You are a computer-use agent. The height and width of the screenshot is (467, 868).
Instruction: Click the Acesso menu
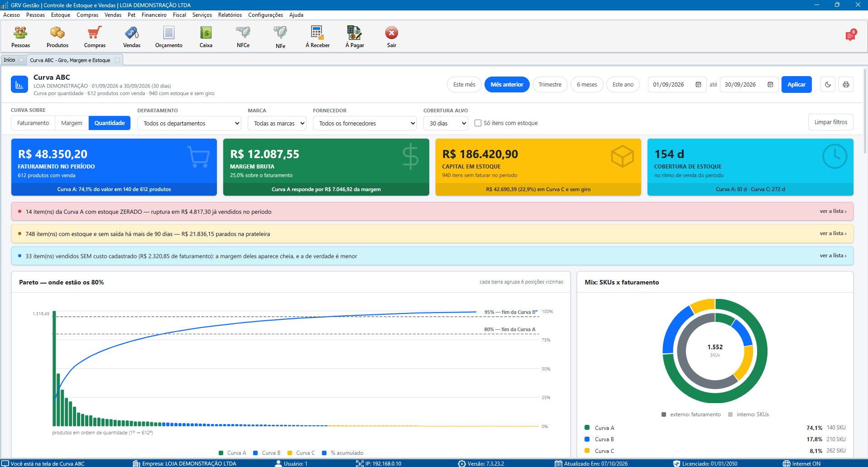click(11, 15)
